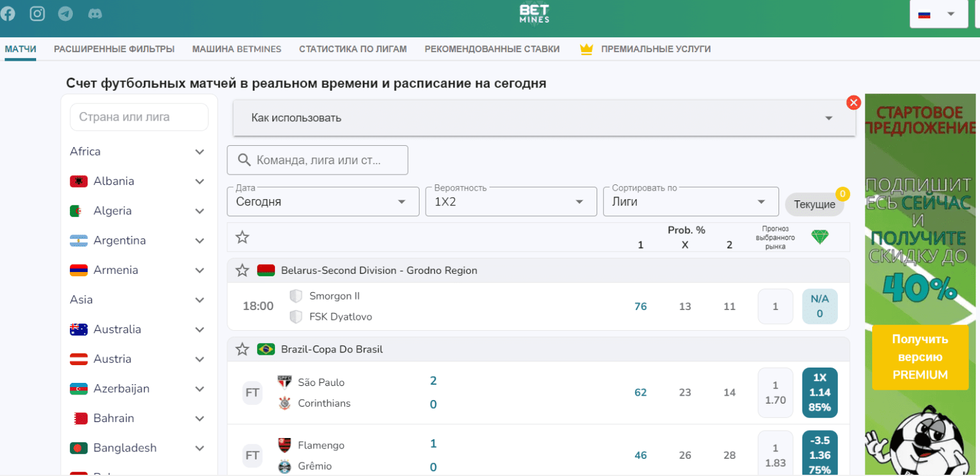Click the Azerbaijan flag icon

click(79, 389)
